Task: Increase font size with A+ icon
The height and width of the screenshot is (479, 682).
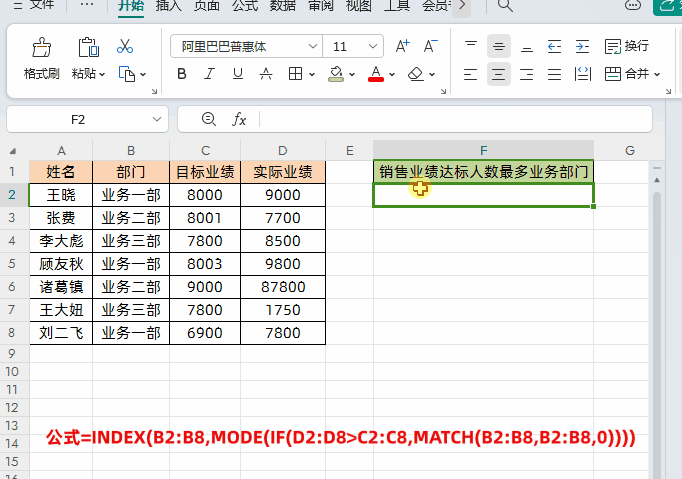Action: tap(402, 46)
